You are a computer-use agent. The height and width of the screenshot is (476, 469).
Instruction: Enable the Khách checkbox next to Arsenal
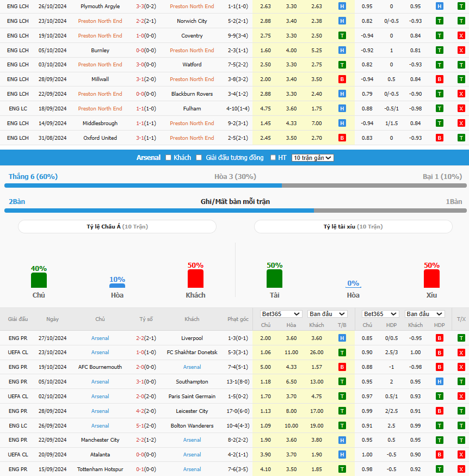click(169, 158)
